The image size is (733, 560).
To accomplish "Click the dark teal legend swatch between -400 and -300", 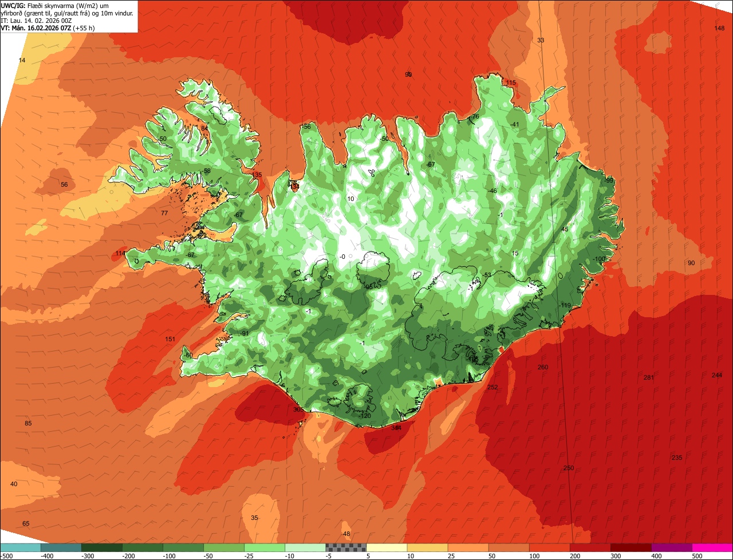I will 61,547.
